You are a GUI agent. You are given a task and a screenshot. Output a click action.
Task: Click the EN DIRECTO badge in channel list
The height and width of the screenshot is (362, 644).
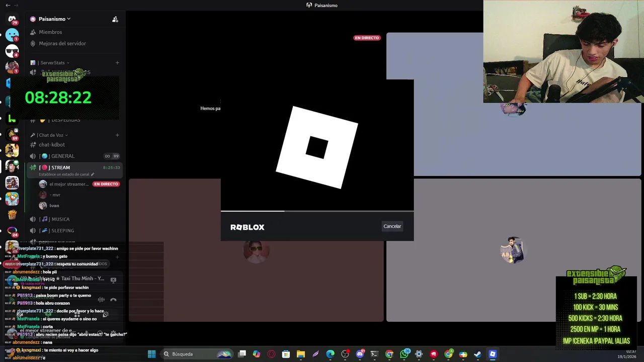pyautogui.click(x=106, y=184)
